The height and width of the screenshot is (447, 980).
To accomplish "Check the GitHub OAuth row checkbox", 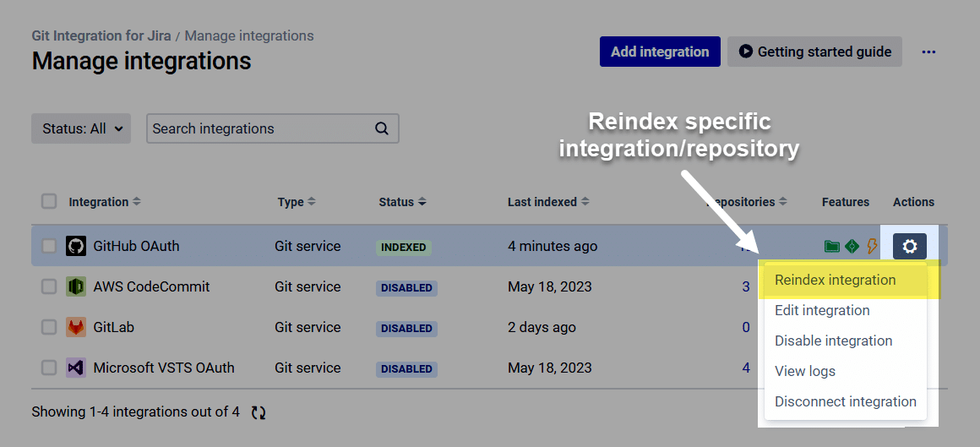I will [49, 247].
